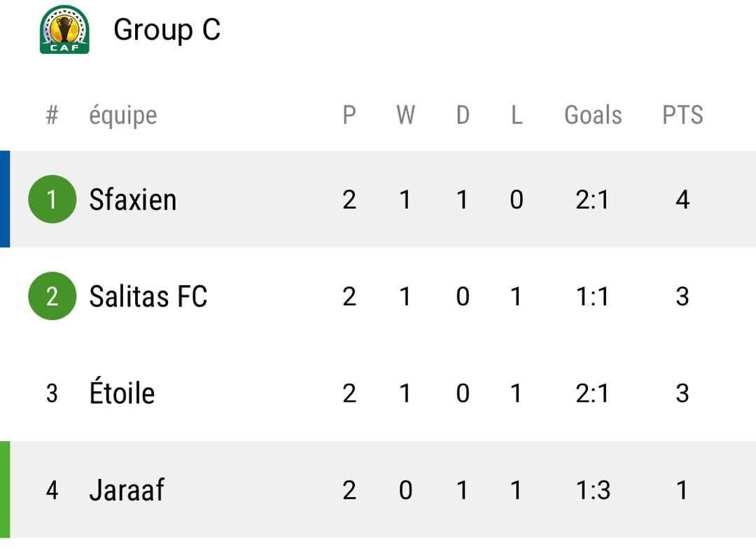The image size is (756, 549).
Task: Click the green rank 2 badge
Action: coord(52,296)
